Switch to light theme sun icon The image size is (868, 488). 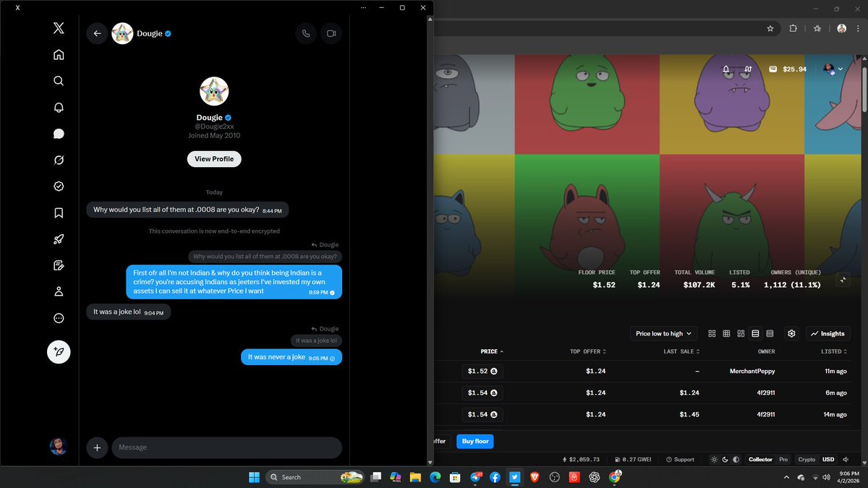715,460
